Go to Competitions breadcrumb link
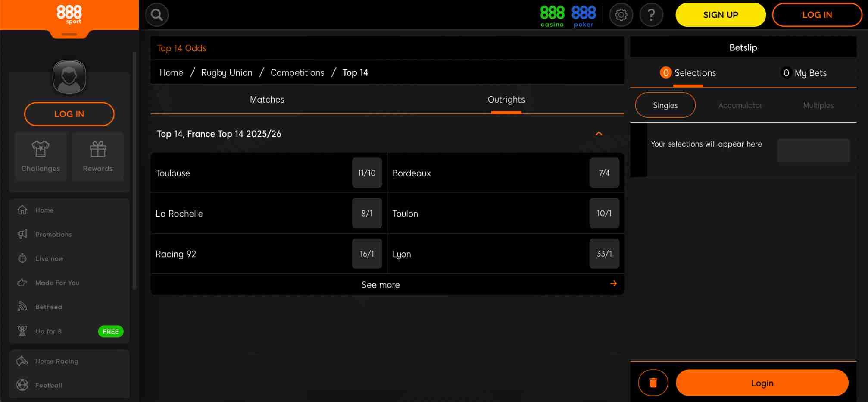The height and width of the screenshot is (402, 868). click(x=297, y=72)
